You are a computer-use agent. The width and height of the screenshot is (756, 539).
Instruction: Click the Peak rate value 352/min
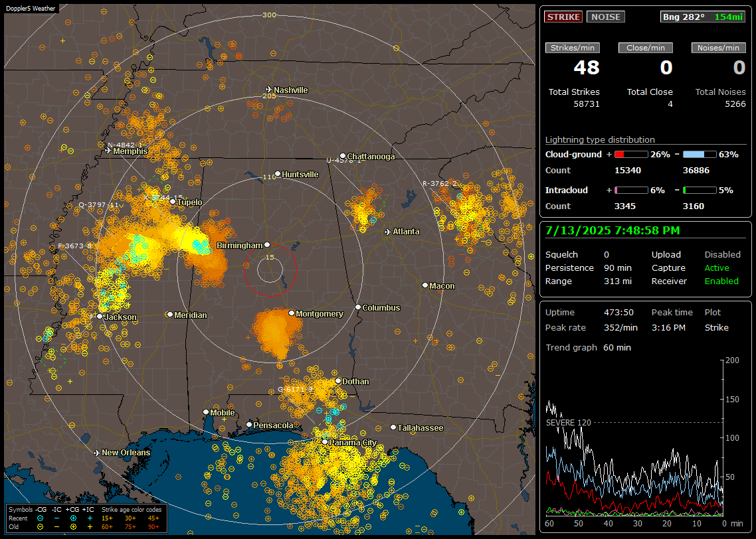tap(620, 327)
